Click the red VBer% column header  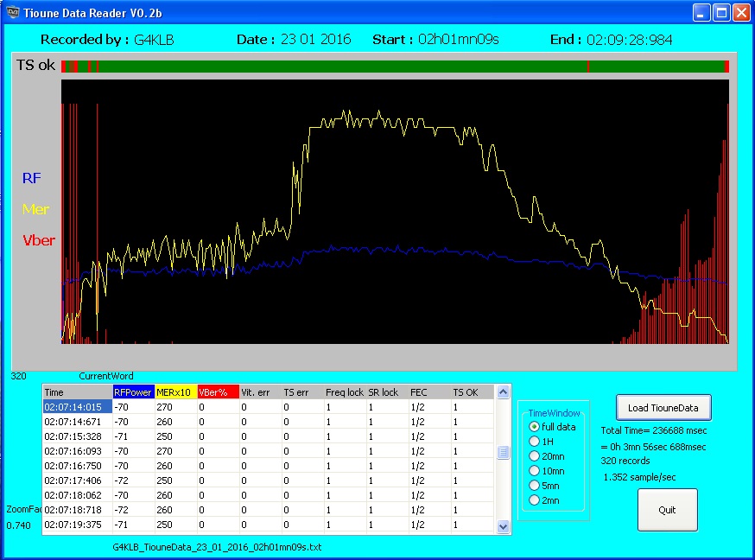point(218,392)
